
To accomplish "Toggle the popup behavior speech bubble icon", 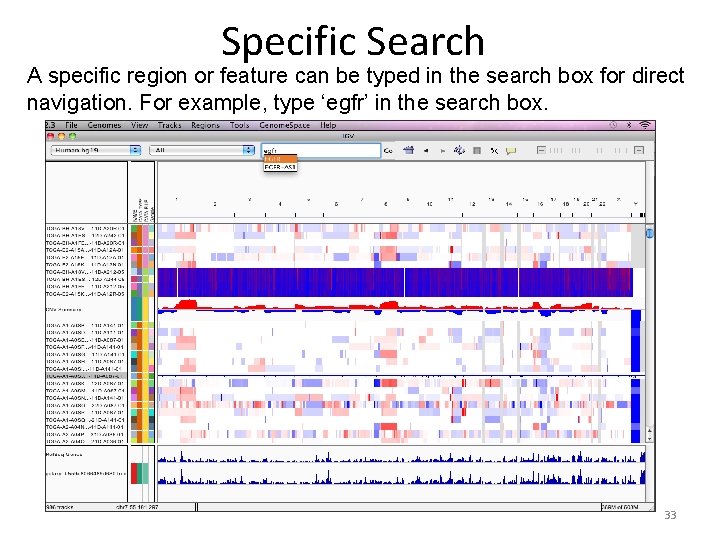I will (x=511, y=151).
